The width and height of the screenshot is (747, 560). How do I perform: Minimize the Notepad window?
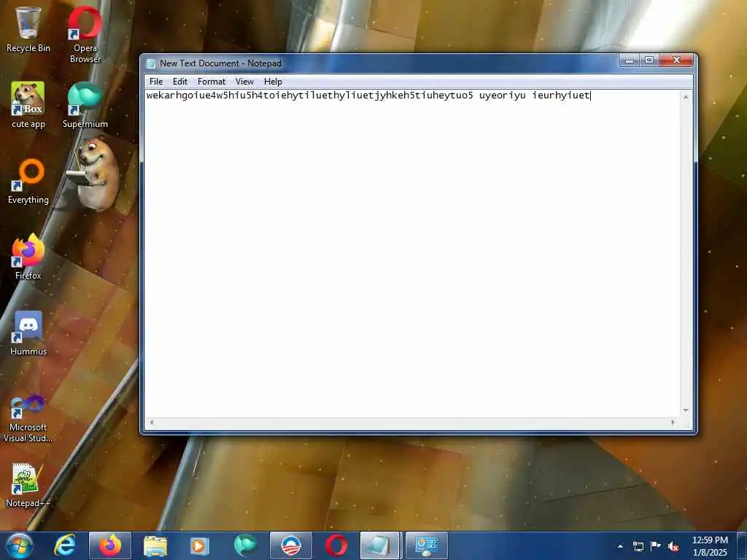coord(629,61)
